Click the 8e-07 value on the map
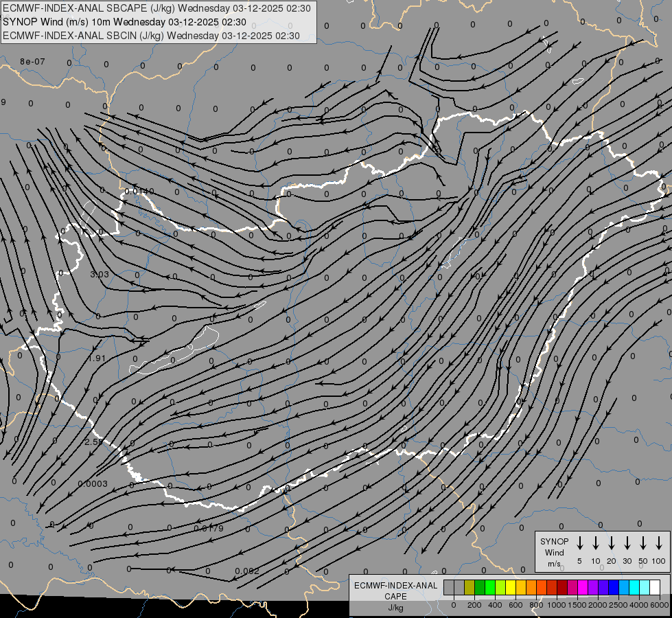This screenshot has width=672, height=618. tap(32, 62)
